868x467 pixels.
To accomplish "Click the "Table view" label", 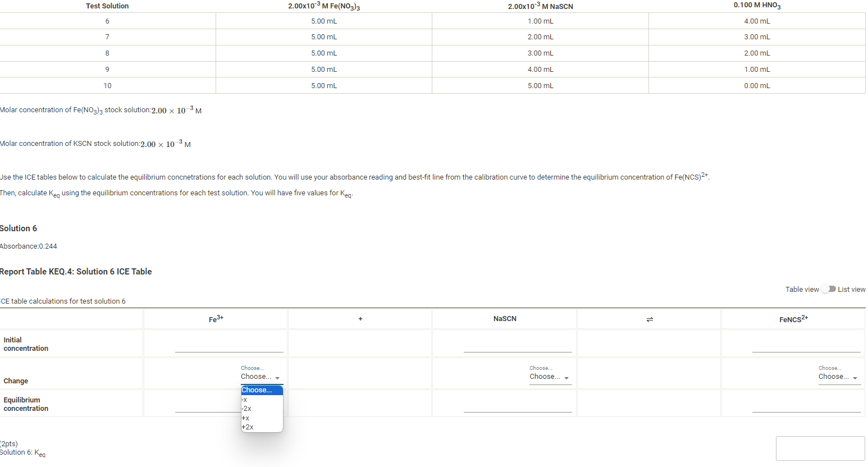I will tap(802, 289).
